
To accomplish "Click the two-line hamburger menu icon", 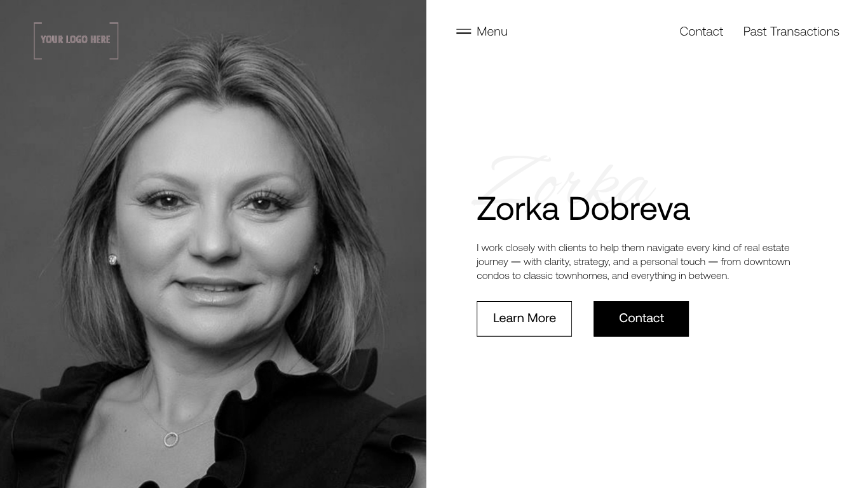I will (x=463, y=31).
